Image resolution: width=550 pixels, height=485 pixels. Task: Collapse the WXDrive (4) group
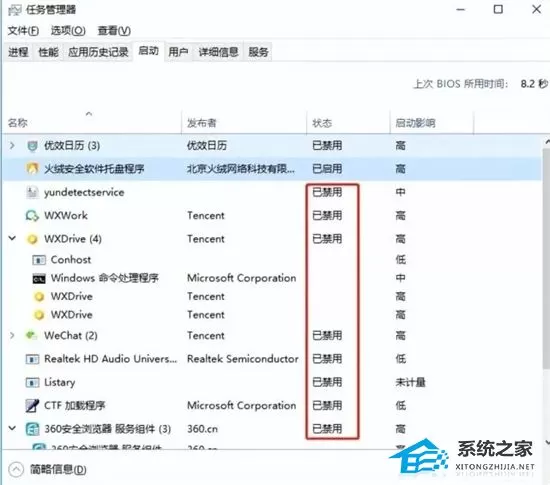click(12, 238)
